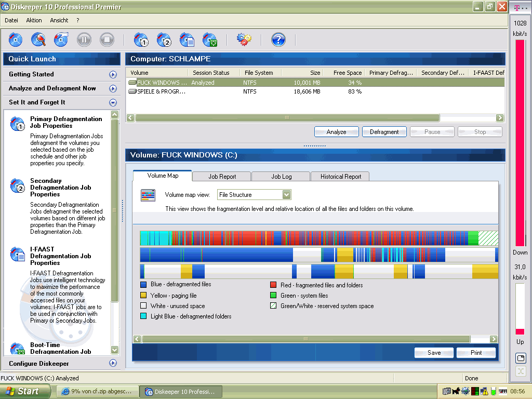Open the ? help menu

78,20
